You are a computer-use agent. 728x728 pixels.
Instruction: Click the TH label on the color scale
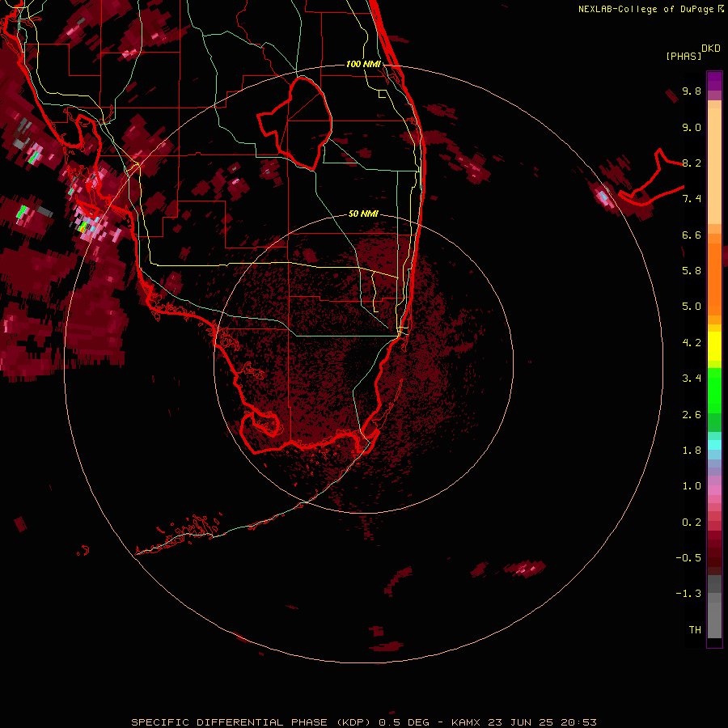click(x=695, y=630)
